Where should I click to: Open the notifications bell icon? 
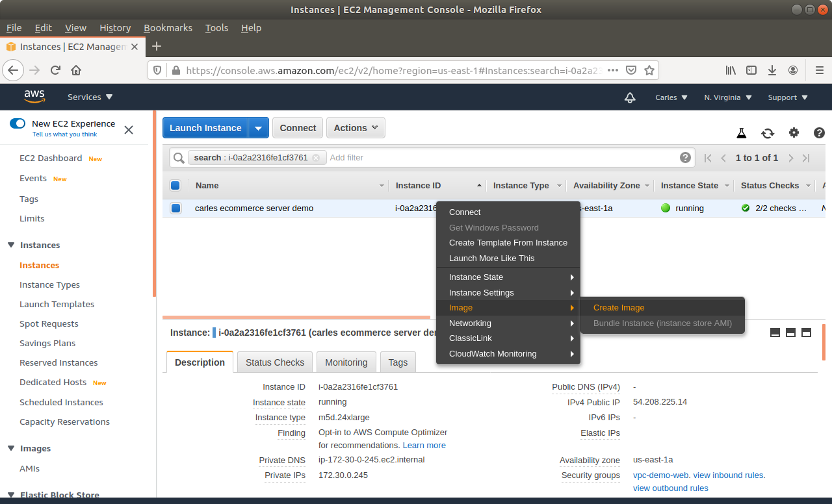(629, 97)
